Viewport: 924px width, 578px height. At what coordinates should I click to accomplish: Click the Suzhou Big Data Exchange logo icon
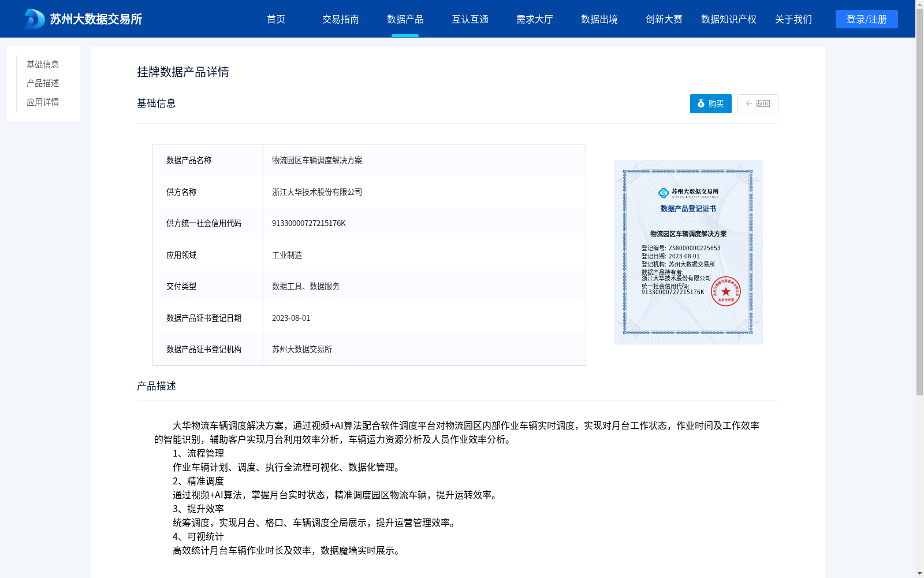click(x=35, y=19)
